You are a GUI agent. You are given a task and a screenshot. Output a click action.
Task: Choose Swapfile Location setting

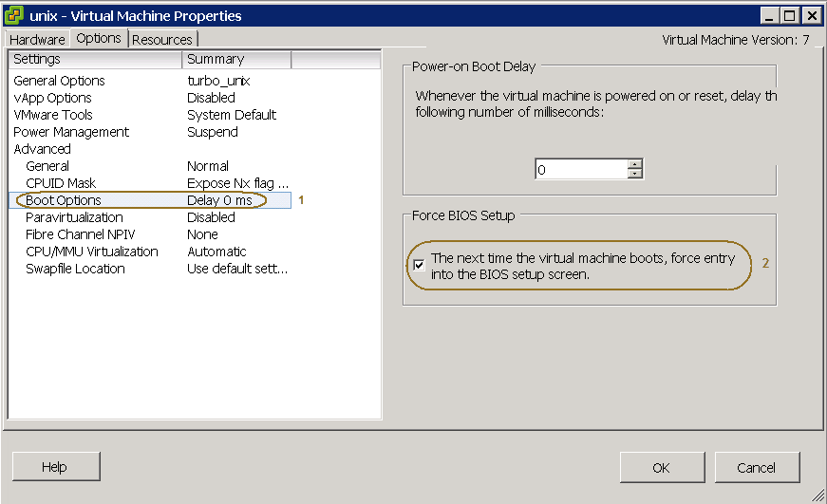75,269
